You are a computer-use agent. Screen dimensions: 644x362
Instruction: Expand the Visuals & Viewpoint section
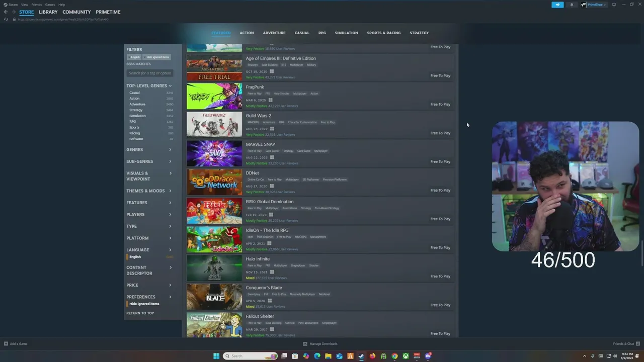click(149, 176)
